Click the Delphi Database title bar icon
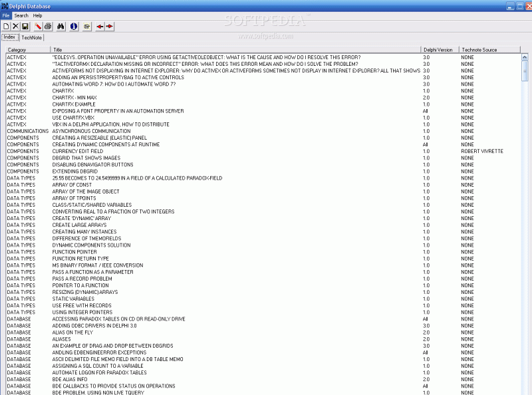532x395 pixels. [x=5, y=6]
